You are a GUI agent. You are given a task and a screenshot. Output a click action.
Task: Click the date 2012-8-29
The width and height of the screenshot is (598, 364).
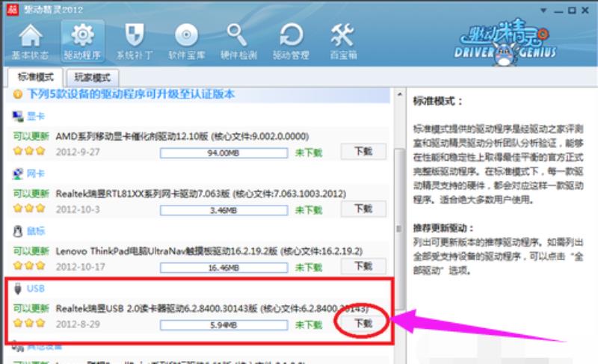(78, 324)
